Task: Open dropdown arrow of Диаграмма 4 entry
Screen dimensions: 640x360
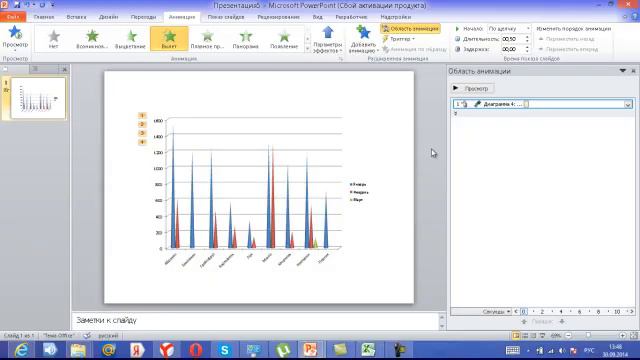Action: (628, 104)
